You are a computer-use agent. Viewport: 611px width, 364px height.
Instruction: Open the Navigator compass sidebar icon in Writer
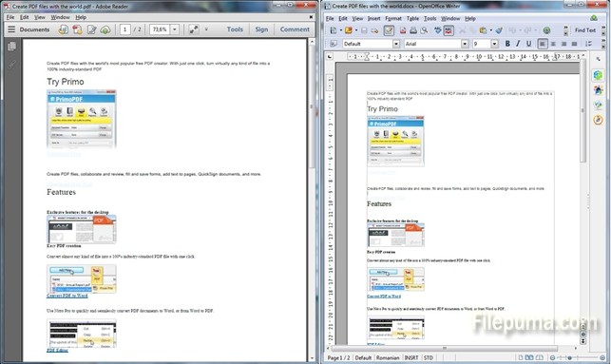598,120
